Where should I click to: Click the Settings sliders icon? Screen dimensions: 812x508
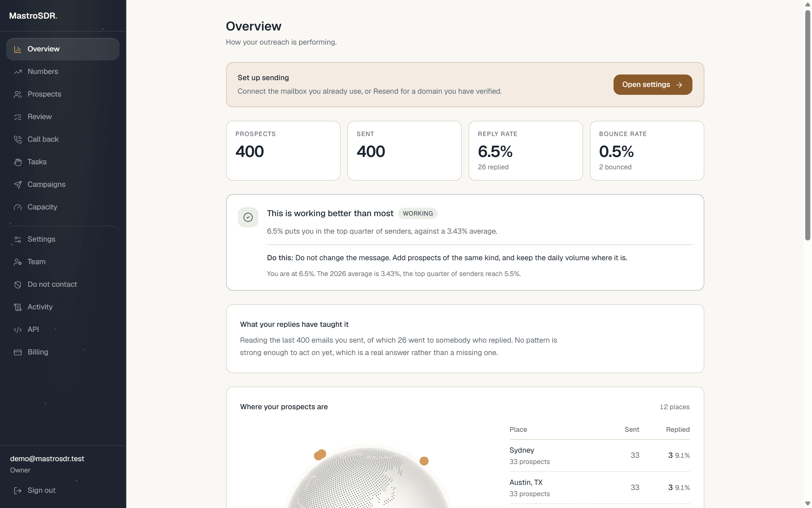click(17, 239)
